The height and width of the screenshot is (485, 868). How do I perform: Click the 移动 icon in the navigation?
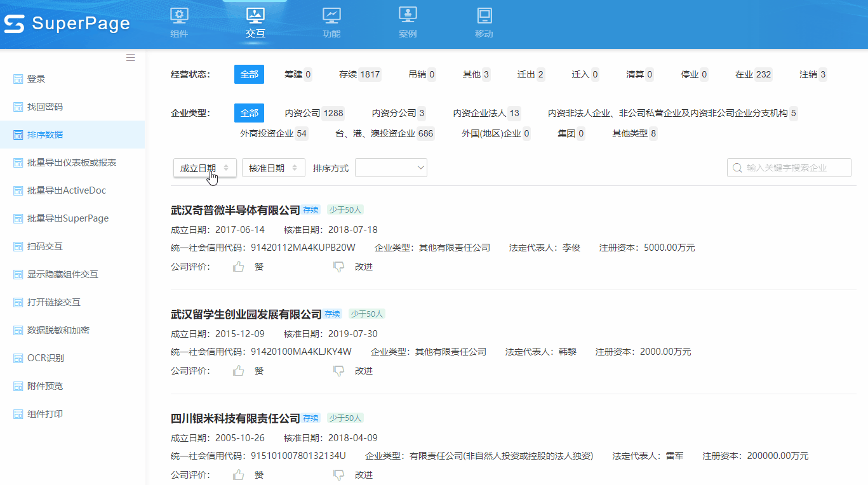pos(483,14)
